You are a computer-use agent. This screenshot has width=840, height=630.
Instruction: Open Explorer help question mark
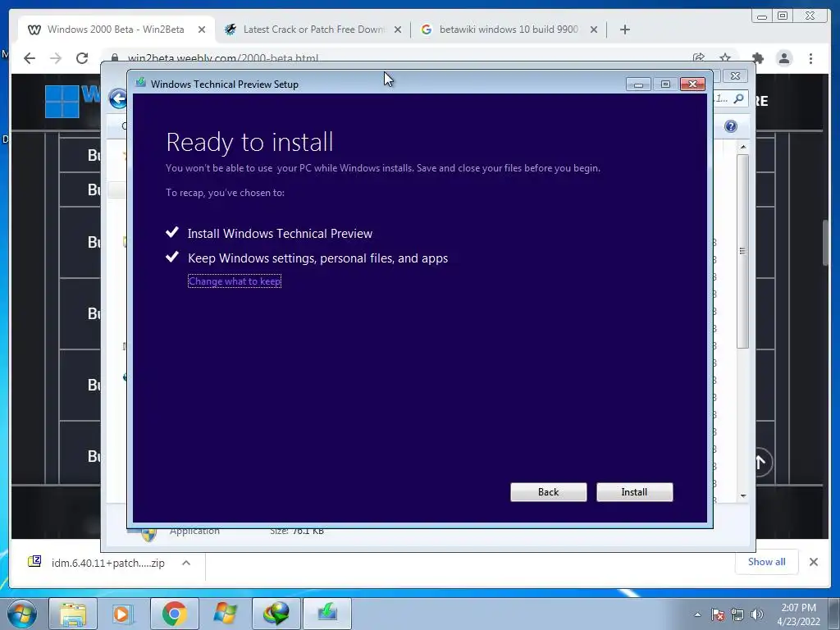coord(731,126)
